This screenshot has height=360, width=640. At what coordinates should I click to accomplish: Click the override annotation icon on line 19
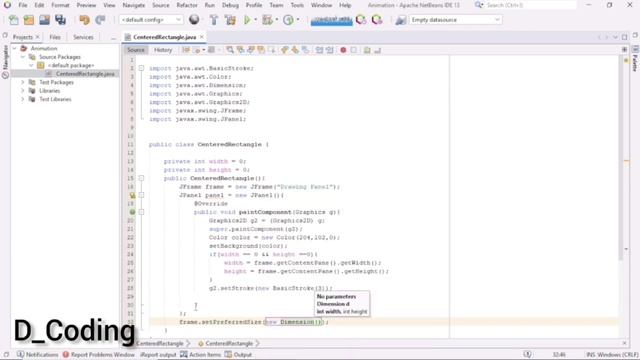pyautogui.click(x=132, y=212)
